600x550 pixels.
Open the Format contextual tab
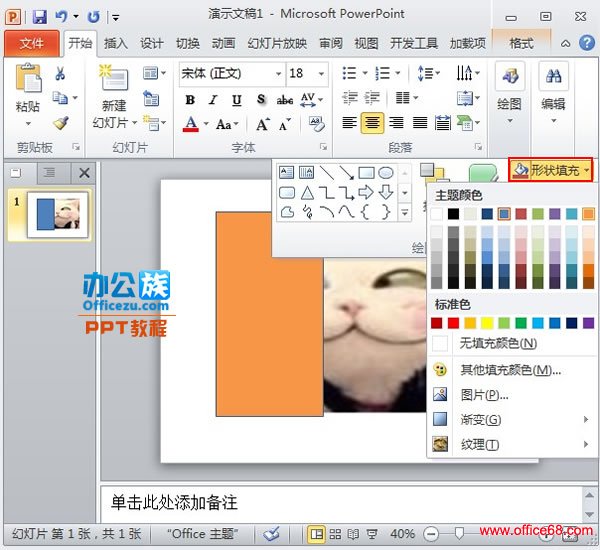(x=521, y=43)
